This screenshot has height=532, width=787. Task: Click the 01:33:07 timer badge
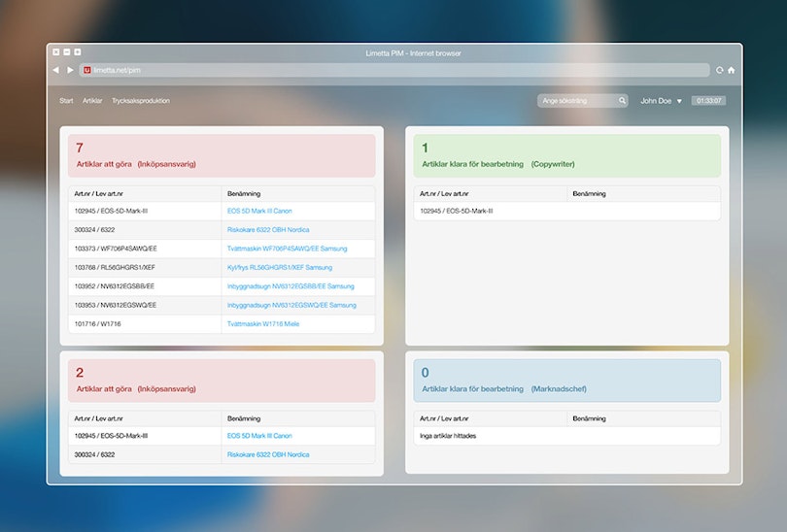pyautogui.click(x=708, y=101)
